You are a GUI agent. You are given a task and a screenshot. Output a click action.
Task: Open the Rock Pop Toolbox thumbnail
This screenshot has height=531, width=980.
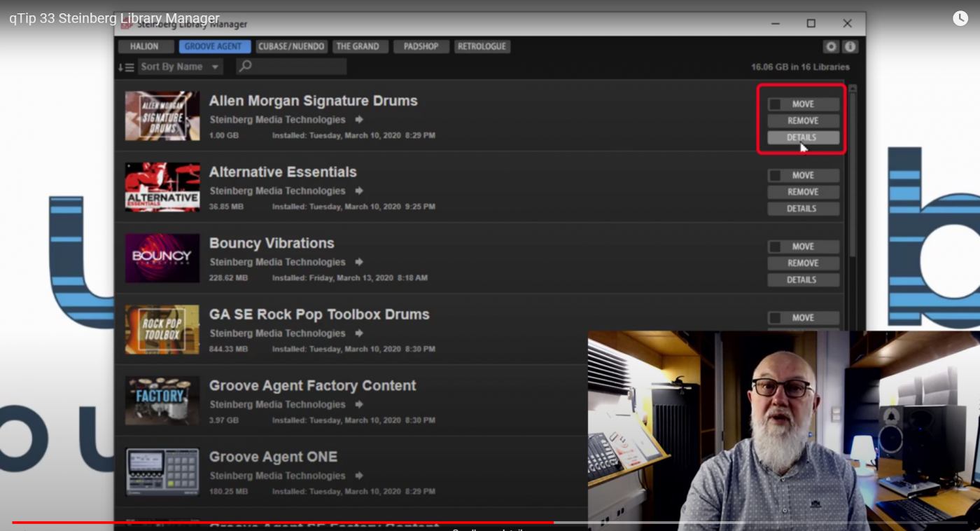[162, 329]
